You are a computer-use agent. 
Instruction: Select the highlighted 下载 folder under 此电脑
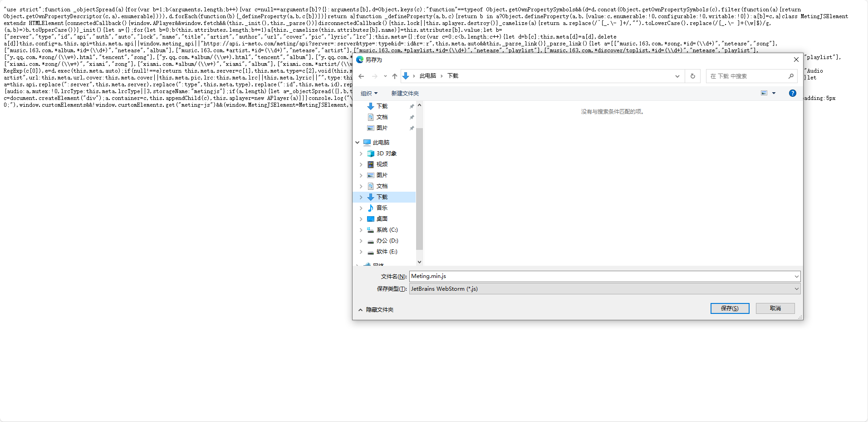382,197
